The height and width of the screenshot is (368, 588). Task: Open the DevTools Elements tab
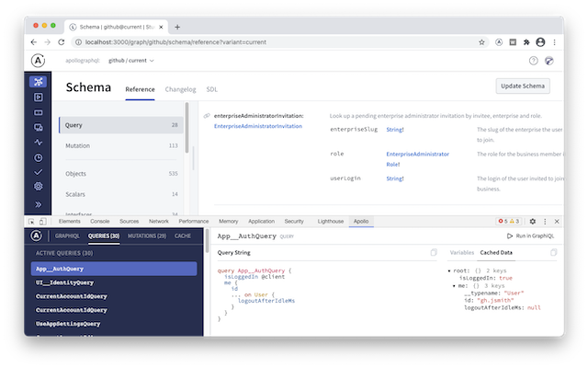click(70, 222)
